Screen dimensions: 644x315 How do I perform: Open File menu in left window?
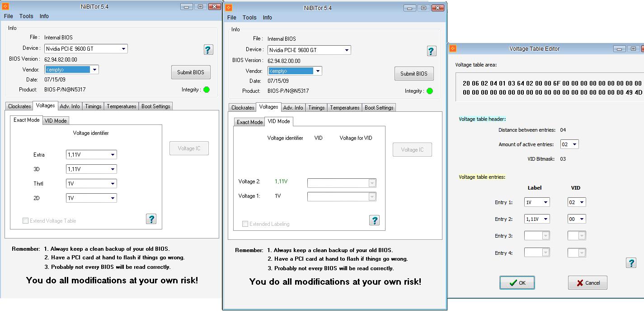9,16
